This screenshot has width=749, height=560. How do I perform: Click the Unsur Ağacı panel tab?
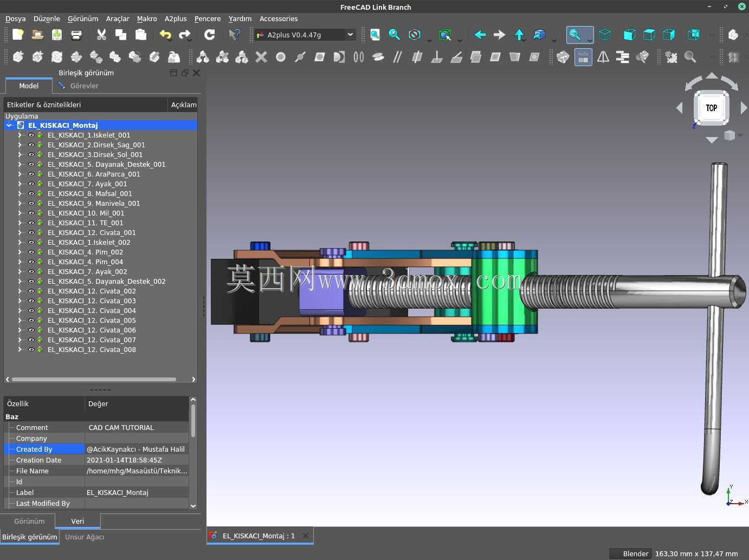[x=85, y=537]
